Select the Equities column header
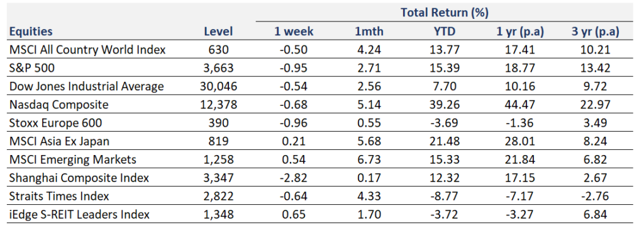This screenshot has height=230, width=644. 31,32
